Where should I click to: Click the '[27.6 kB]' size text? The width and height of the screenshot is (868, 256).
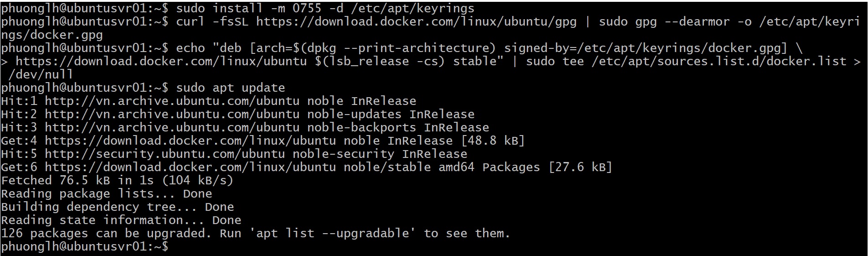[580, 167]
